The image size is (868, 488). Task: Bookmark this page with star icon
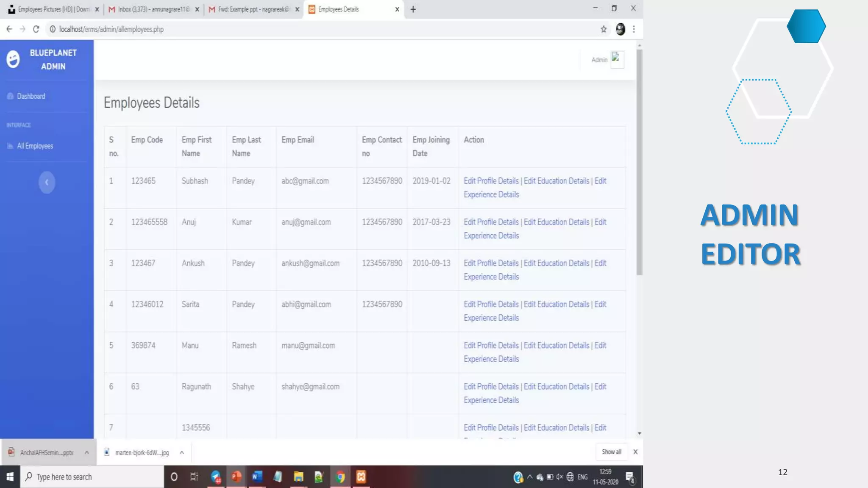tap(604, 29)
